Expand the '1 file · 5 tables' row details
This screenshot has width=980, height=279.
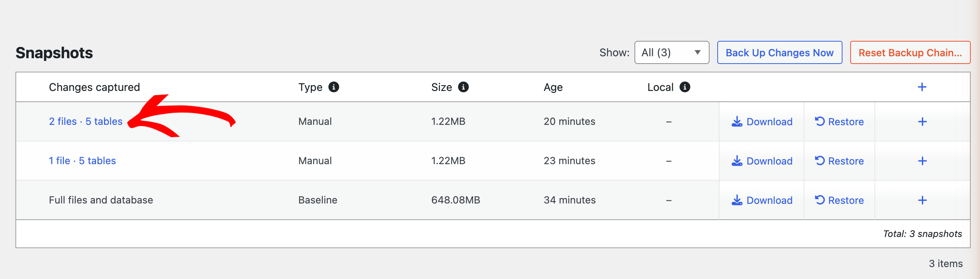pyautogui.click(x=922, y=161)
